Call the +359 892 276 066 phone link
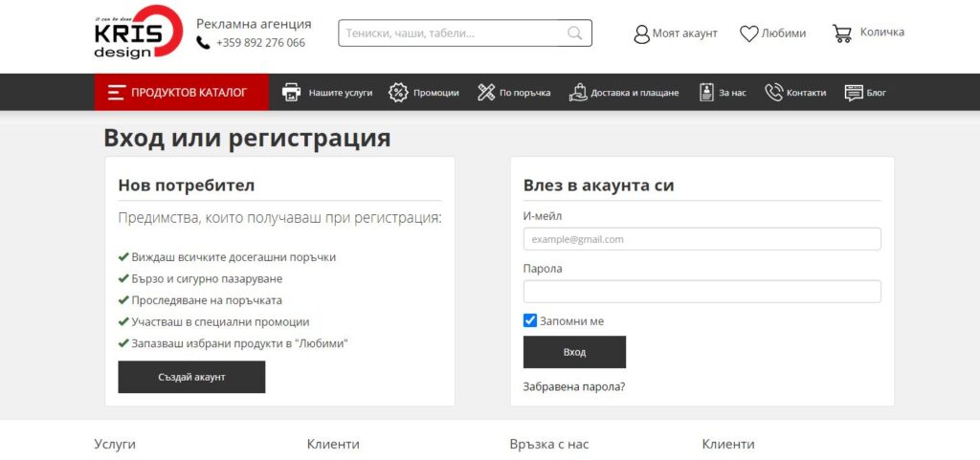The image size is (980, 460). tap(260, 42)
